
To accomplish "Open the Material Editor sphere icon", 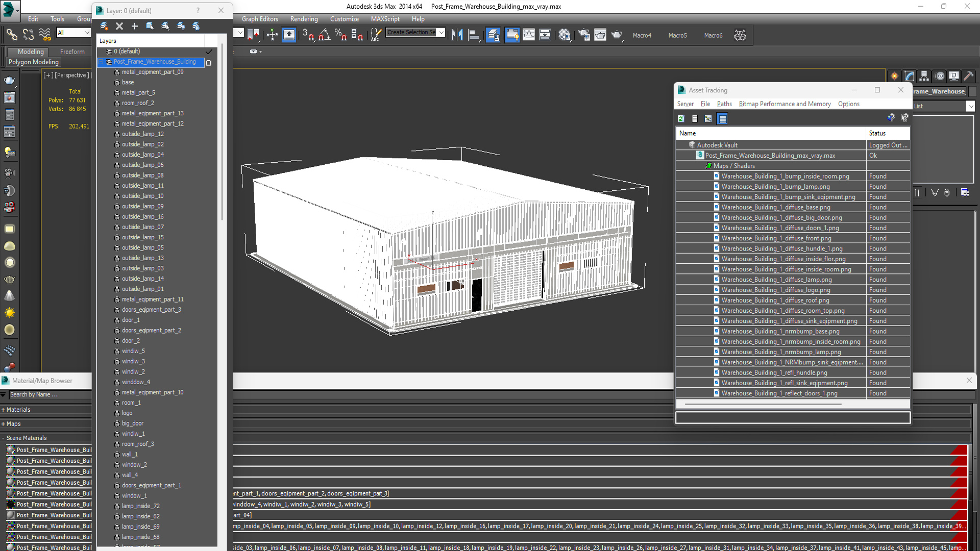I will (x=565, y=35).
